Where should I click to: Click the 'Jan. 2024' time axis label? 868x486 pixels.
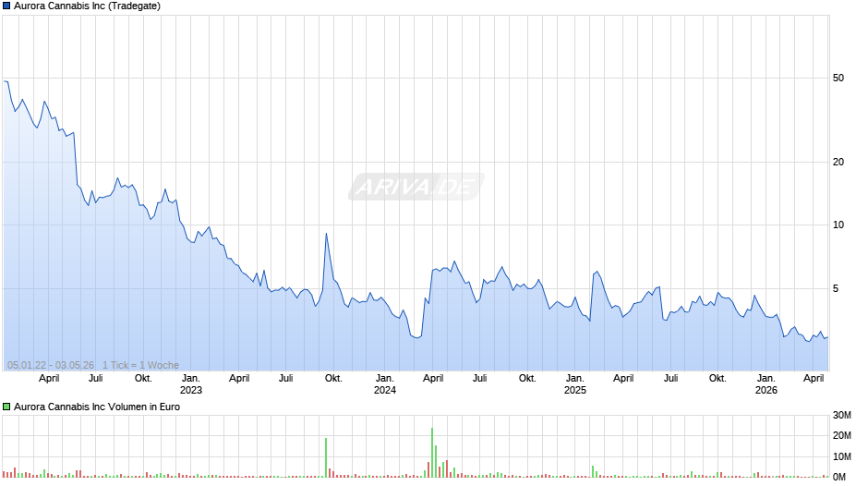click(385, 384)
